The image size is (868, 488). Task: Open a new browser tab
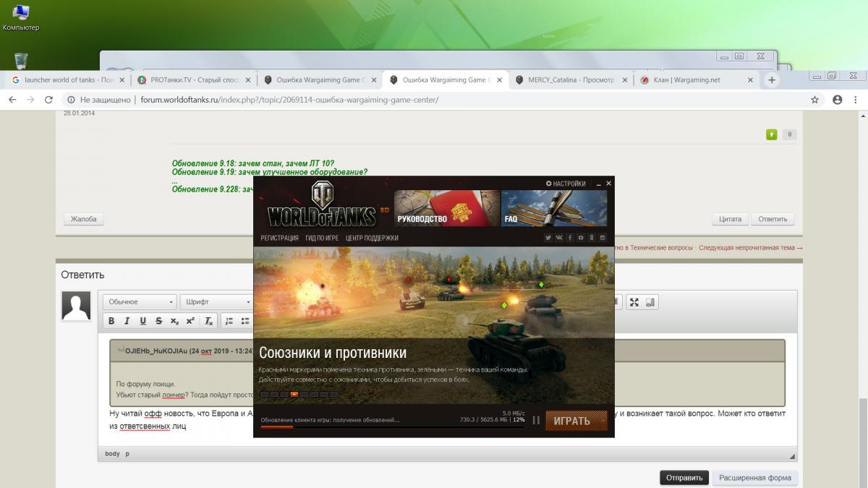(772, 80)
